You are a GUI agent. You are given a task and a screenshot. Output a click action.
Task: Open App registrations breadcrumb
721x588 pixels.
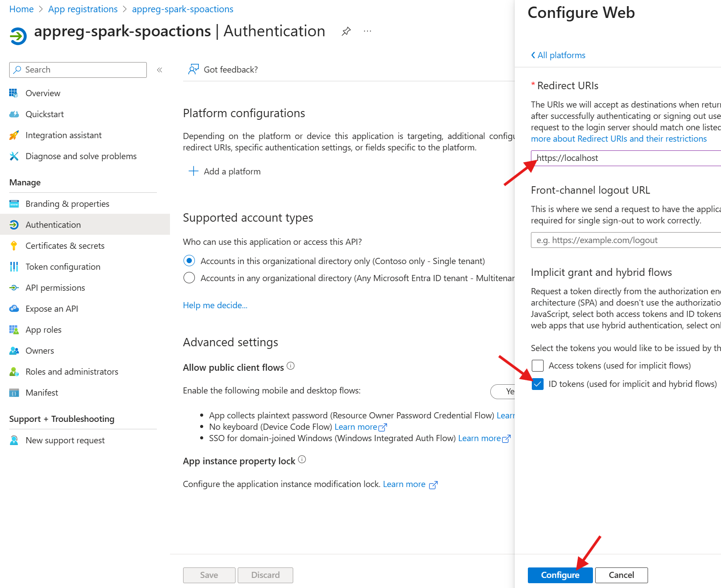click(x=83, y=9)
